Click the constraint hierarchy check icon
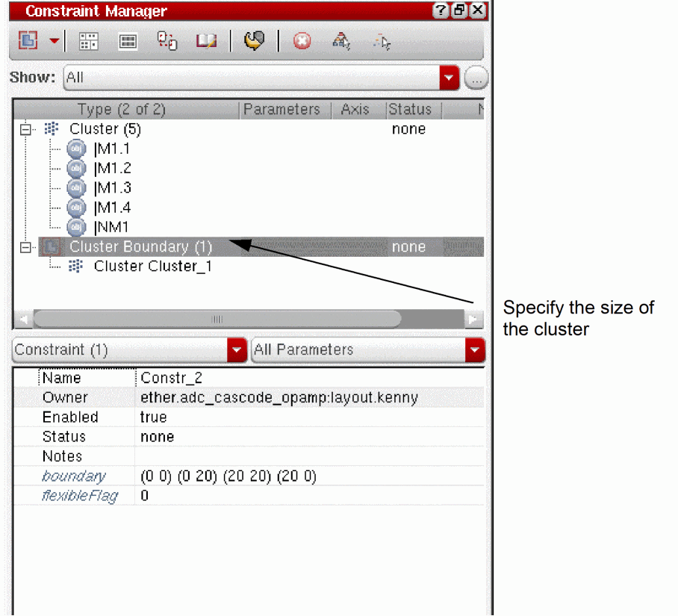This screenshot has height=616, width=678. pyautogui.click(x=341, y=42)
